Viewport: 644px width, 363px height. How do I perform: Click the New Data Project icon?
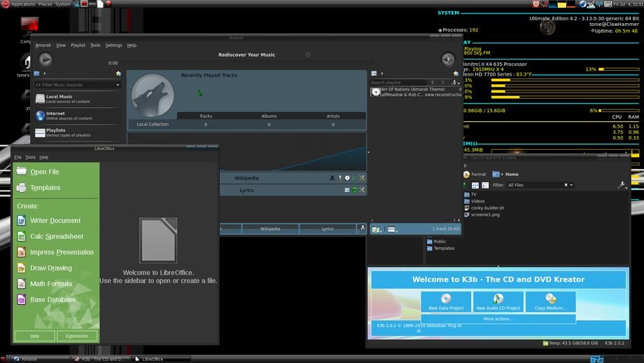tap(446, 301)
